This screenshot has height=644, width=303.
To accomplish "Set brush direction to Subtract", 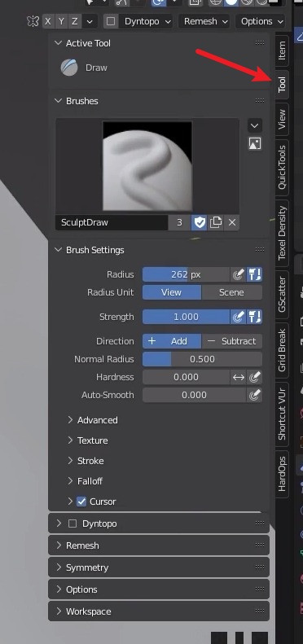I will coord(232,341).
